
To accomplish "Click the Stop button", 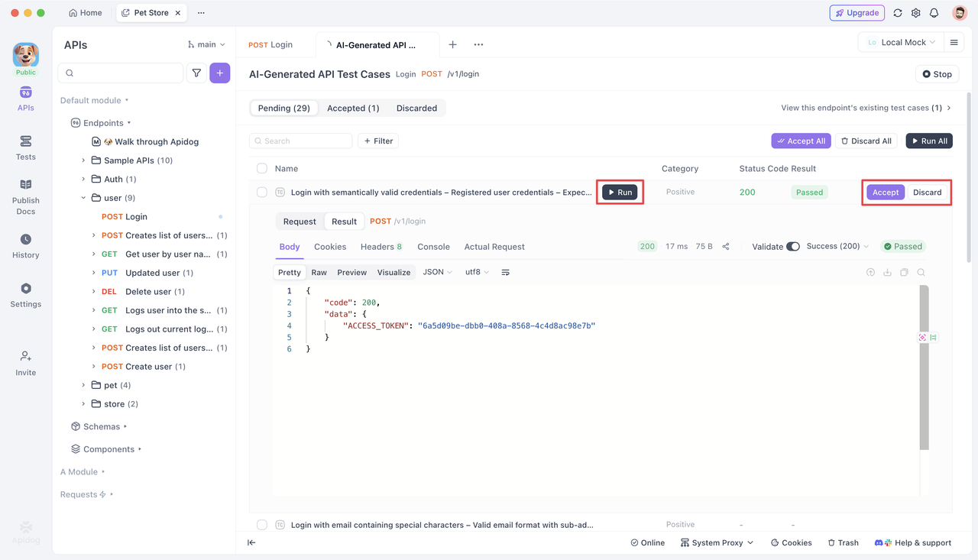I will 937,74.
